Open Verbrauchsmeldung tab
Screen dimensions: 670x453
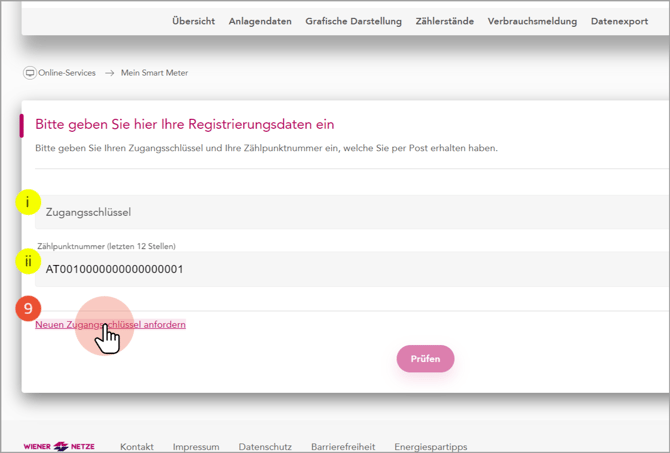point(532,21)
